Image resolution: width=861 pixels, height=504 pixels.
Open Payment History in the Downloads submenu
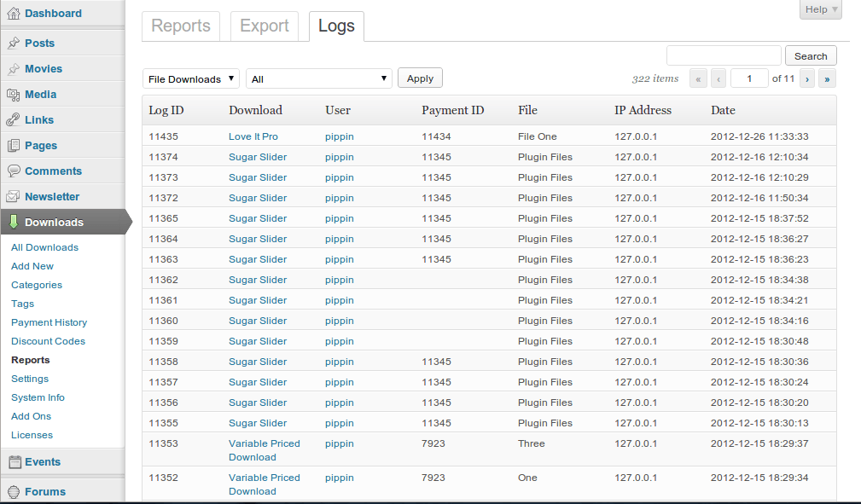coord(49,322)
